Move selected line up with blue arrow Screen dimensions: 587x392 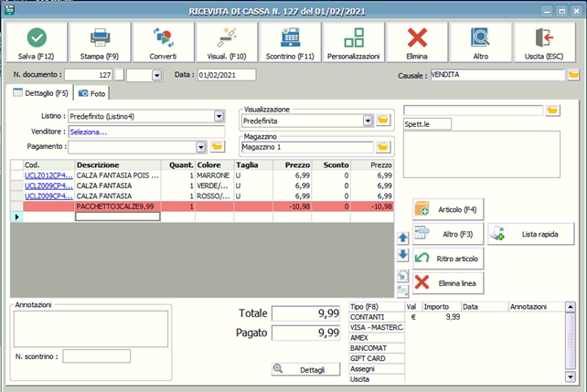403,238
